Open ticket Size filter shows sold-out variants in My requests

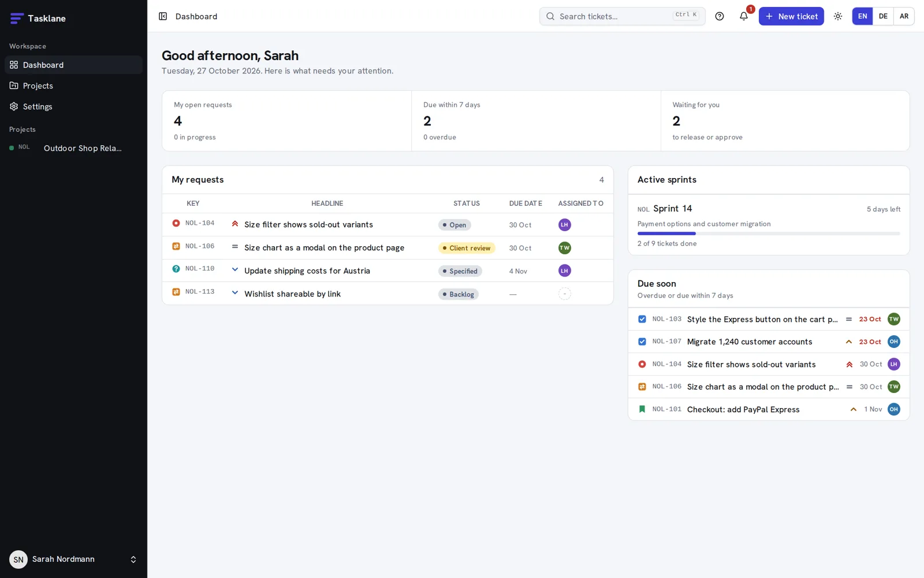point(308,224)
